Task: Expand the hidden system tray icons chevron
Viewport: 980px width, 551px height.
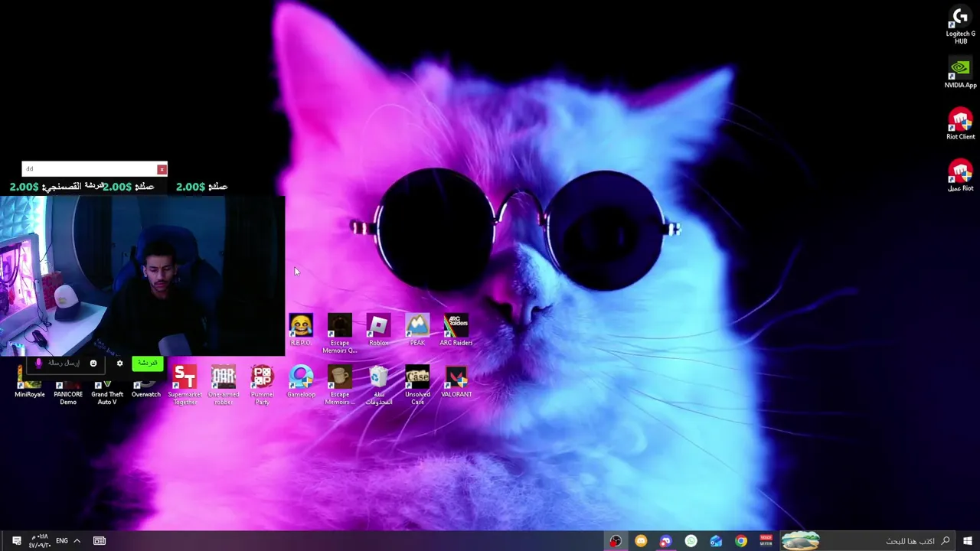Action: click(x=77, y=541)
